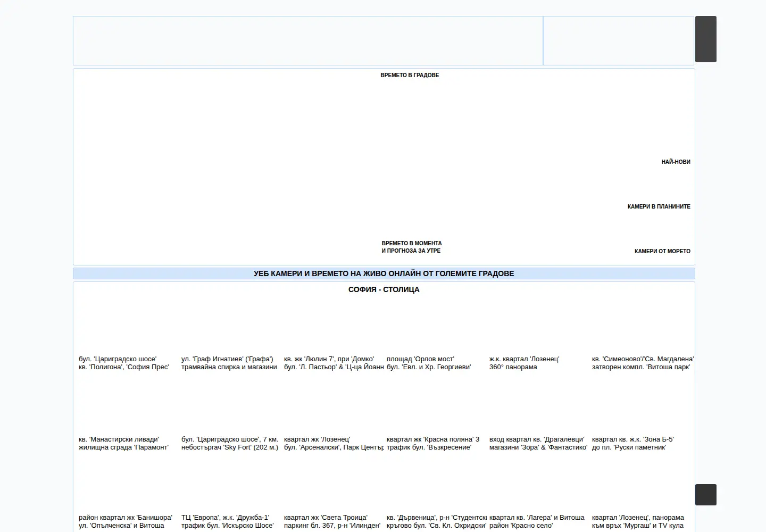
Task: Click the lower dark button on right edge
Action: tap(705, 495)
